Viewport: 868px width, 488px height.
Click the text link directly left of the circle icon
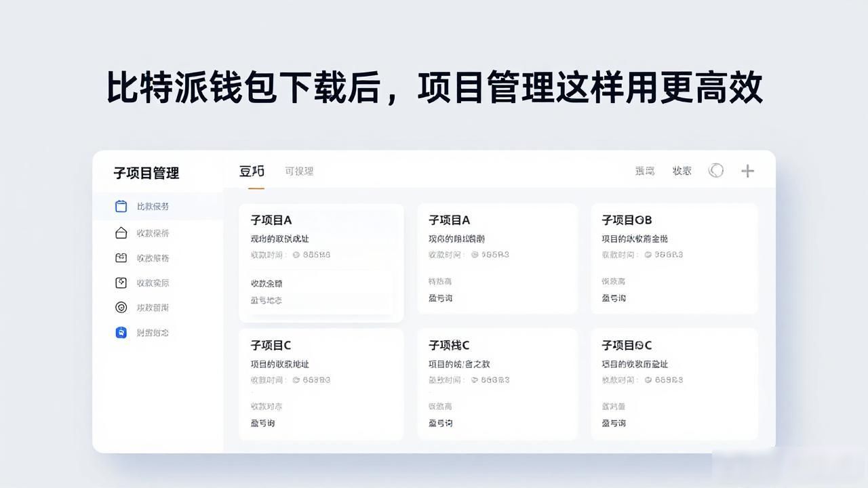[x=682, y=171]
